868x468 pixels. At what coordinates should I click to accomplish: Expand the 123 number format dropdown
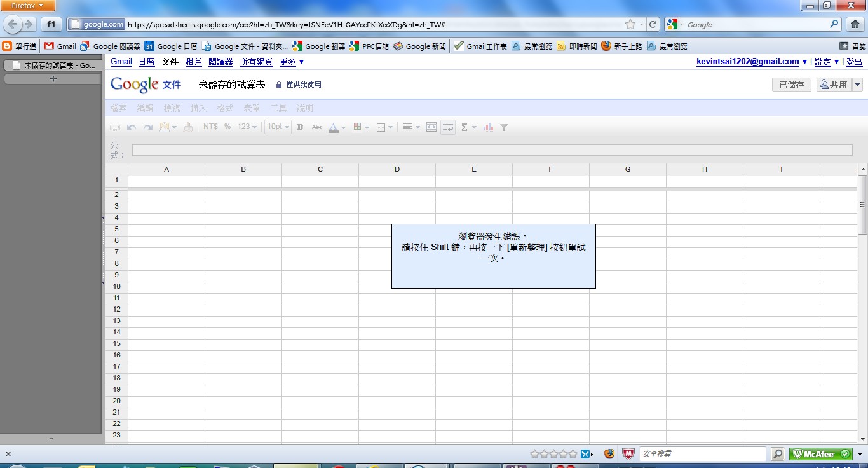click(x=247, y=127)
